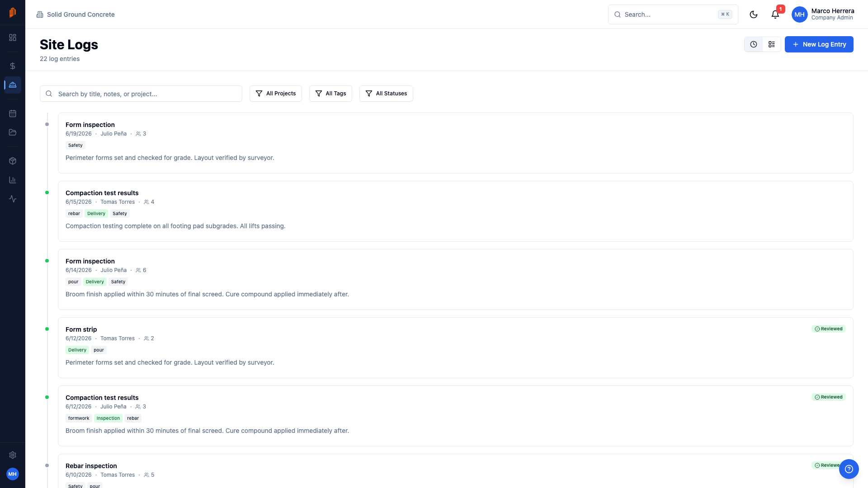Click Safety tag on 6/19/2026 entry
Viewport: 868px width, 488px height.
[75, 145]
